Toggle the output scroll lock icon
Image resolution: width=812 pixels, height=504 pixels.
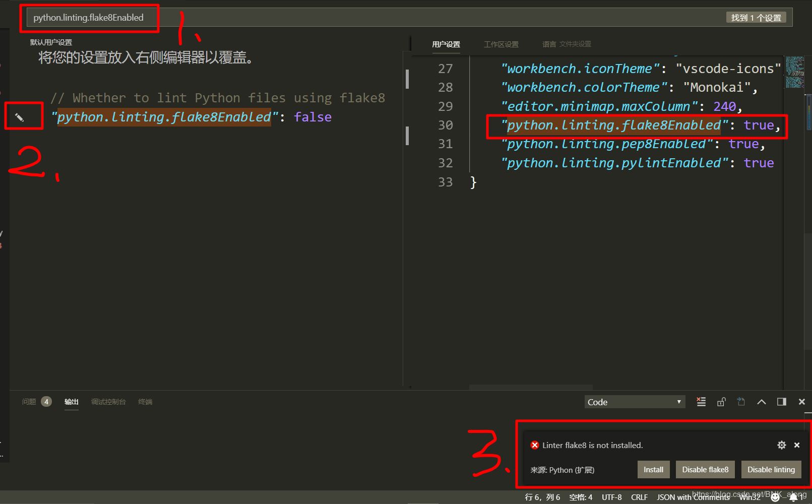point(721,402)
